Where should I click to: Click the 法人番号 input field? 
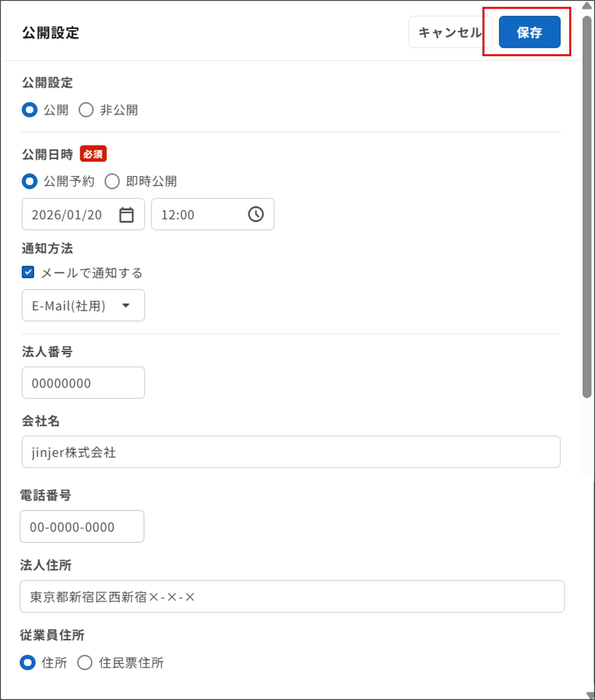coord(83,382)
